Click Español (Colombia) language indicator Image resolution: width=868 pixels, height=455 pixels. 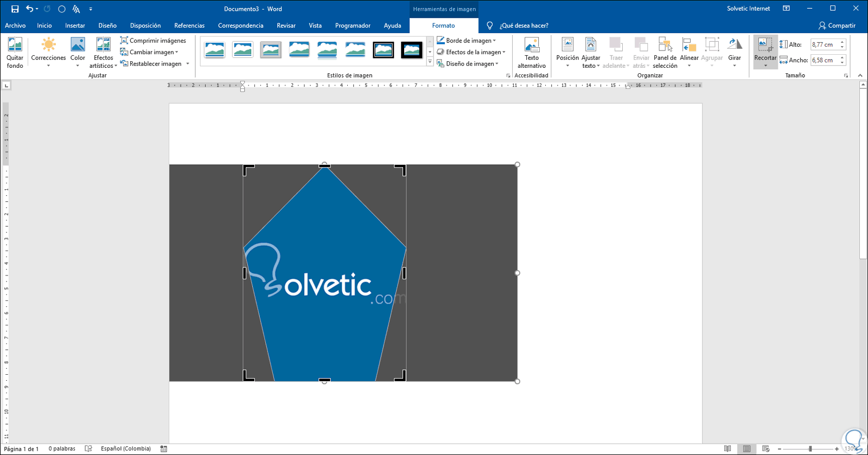point(126,448)
